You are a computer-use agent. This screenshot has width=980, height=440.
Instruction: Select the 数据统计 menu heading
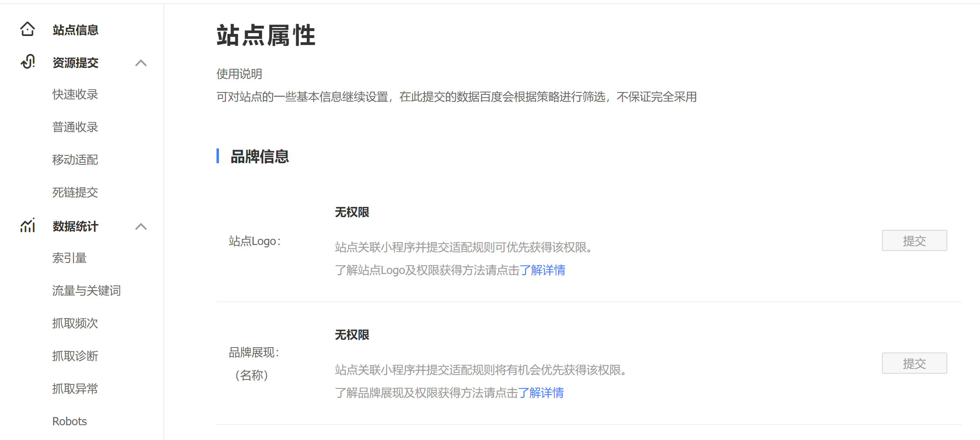[x=75, y=226]
